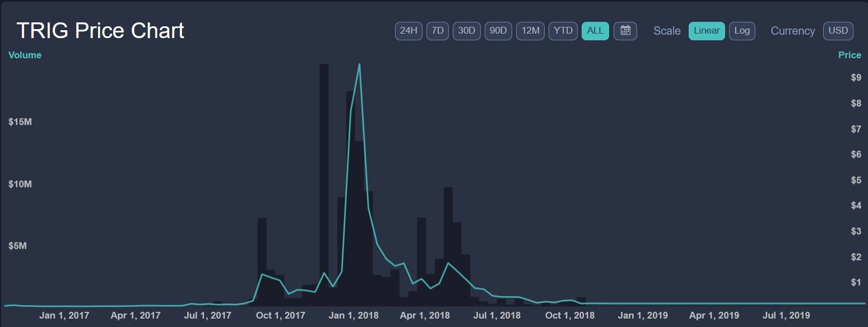868x327 pixels.
Task: Select the YTD range button
Action: click(x=562, y=31)
